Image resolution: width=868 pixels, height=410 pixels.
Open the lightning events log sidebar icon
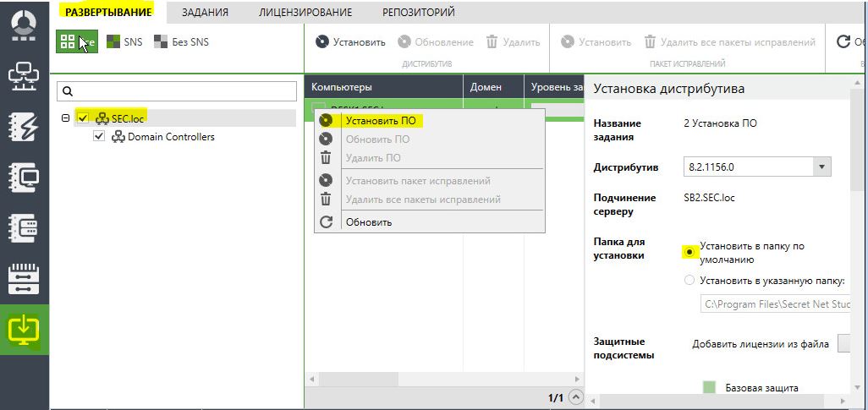(x=24, y=127)
